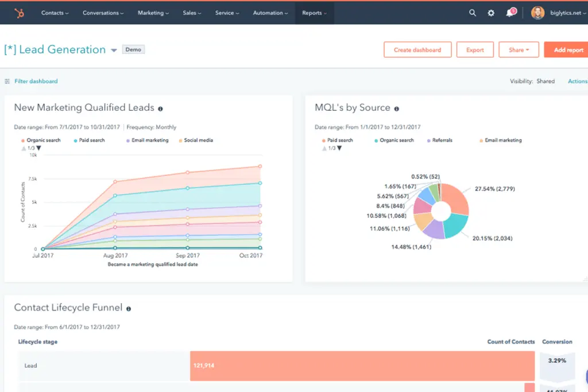Image resolution: width=588 pixels, height=392 pixels.
Task: Click info icon beside MQL's by Source
Action: coord(396,108)
